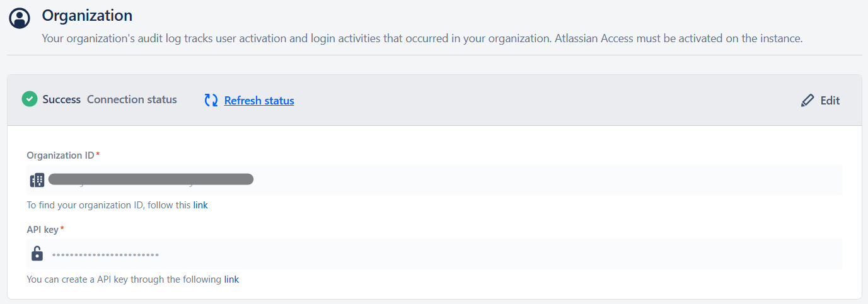Click the Edit button label

pos(830,101)
